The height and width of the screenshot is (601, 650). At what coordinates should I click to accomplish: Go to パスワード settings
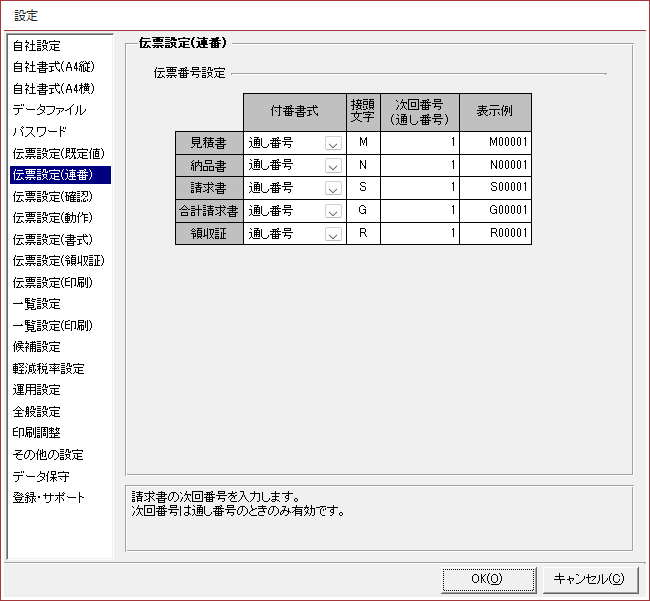(40, 132)
